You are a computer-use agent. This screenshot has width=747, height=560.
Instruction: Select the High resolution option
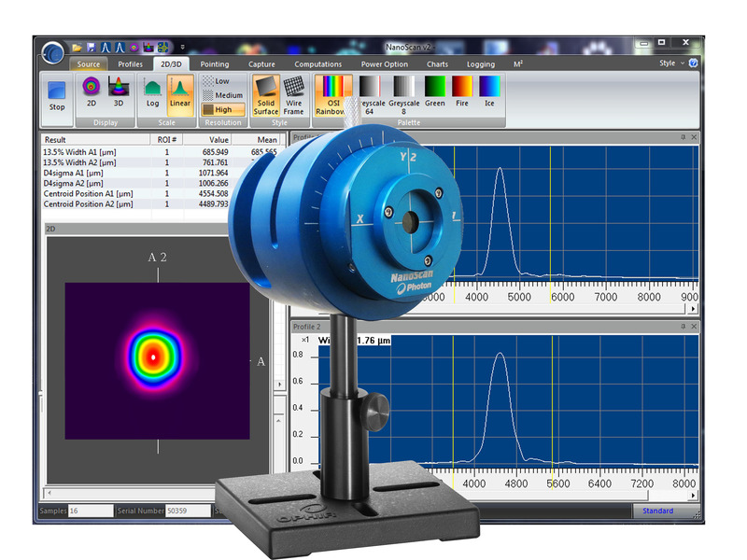[x=222, y=109]
